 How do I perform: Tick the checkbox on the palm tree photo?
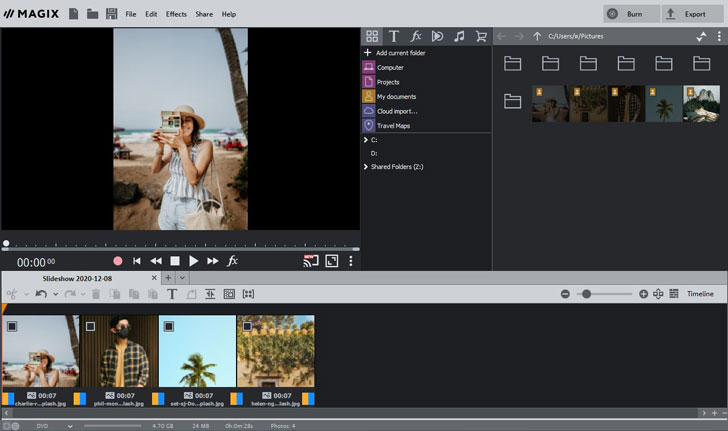pyautogui.click(x=168, y=326)
